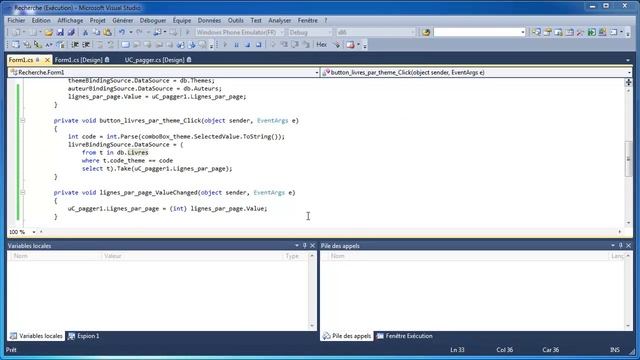
Task: Open the Affichage menu
Action: coord(70,20)
